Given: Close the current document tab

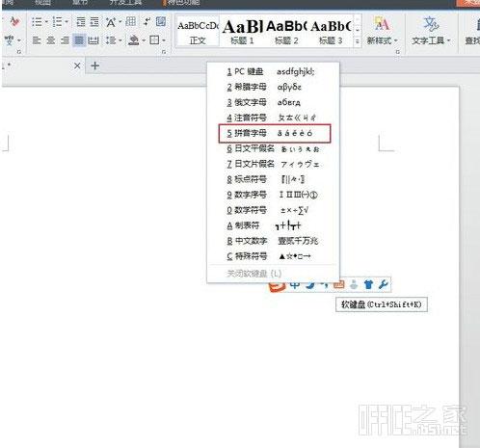Looking at the screenshot, I should click(x=77, y=66).
